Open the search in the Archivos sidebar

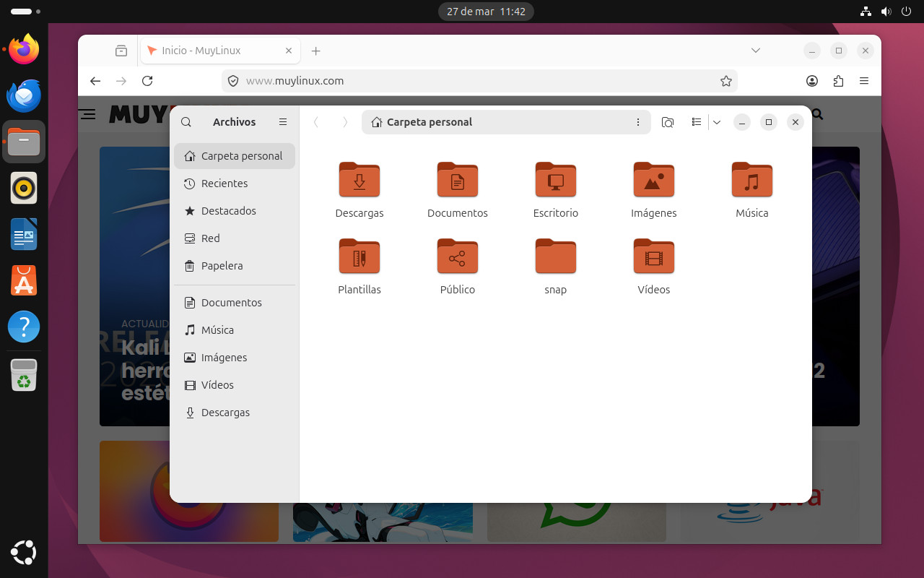coord(186,121)
